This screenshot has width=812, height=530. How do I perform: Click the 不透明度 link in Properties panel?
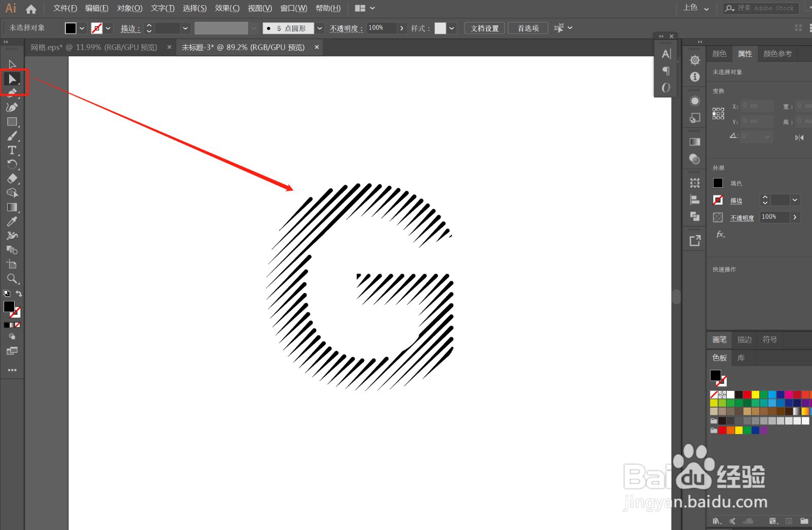coord(742,218)
